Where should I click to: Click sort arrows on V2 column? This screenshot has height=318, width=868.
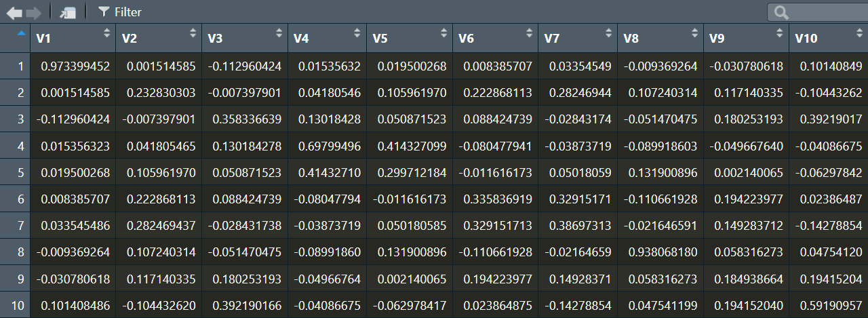coord(193,33)
